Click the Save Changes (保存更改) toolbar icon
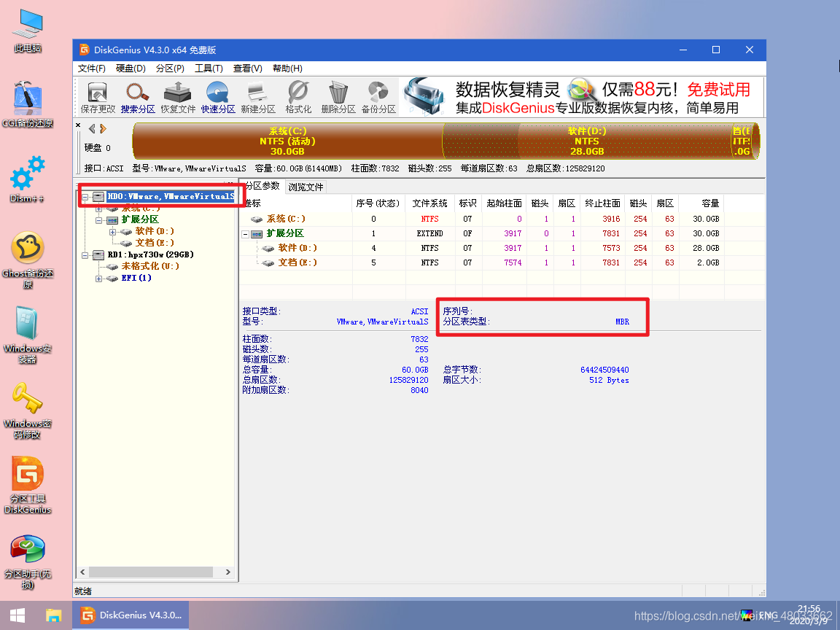 pyautogui.click(x=98, y=97)
